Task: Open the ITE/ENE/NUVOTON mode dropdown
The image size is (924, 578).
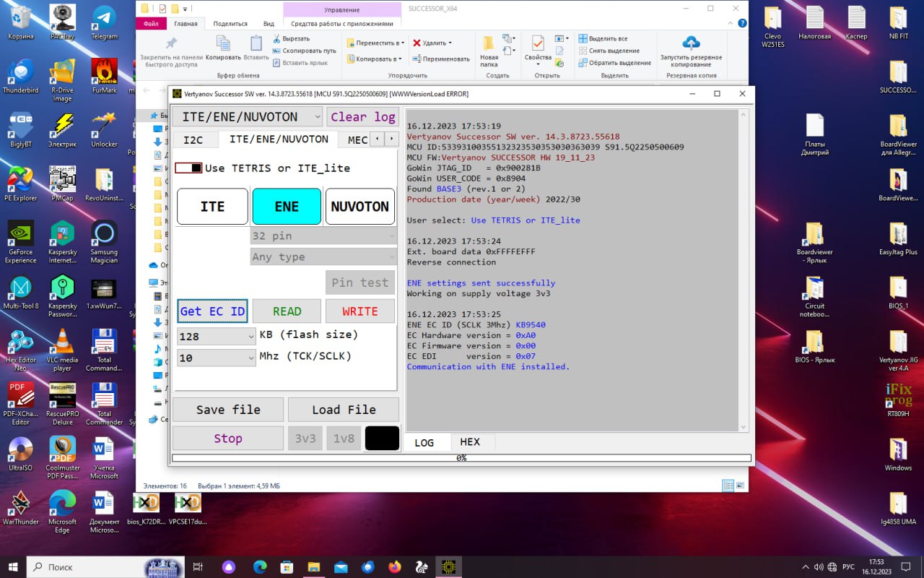Action: [247, 116]
